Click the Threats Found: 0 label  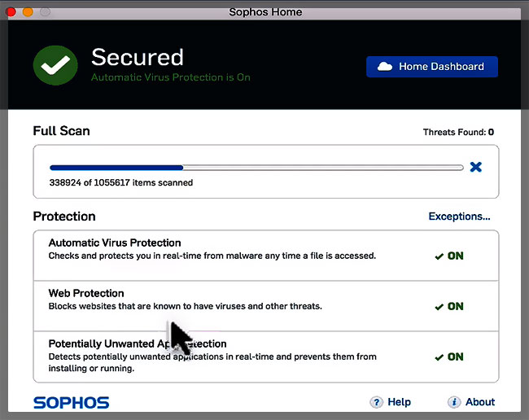[x=458, y=132]
